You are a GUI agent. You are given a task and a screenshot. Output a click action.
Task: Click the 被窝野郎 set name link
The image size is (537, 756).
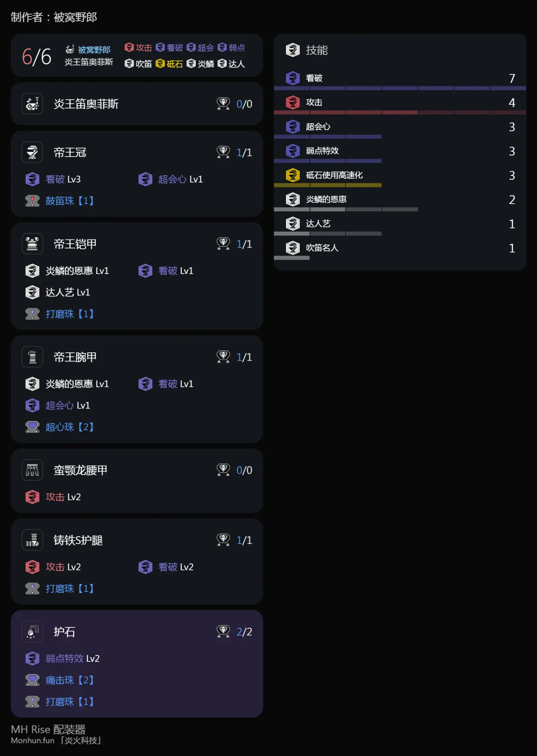(x=94, y=50)
